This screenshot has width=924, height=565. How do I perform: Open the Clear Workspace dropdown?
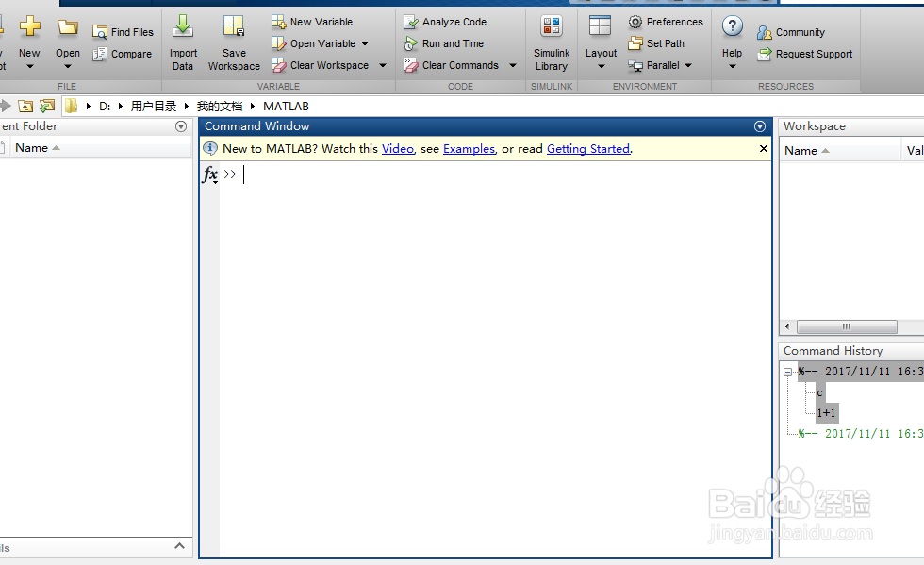(381, 64)
